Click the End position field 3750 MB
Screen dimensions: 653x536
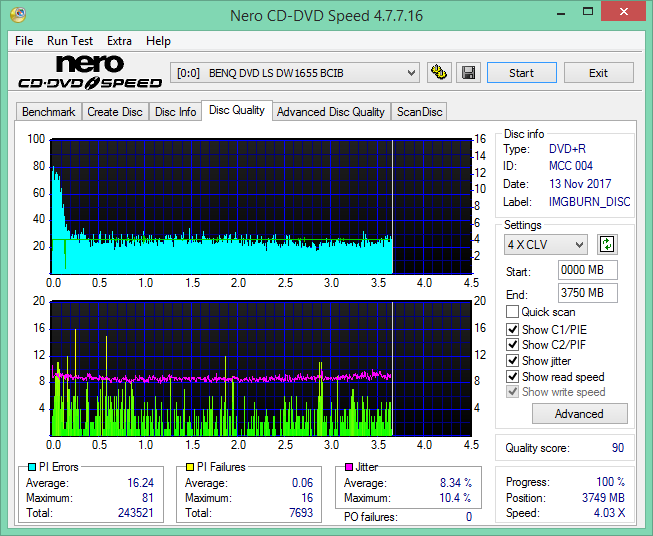coord(587,293)
